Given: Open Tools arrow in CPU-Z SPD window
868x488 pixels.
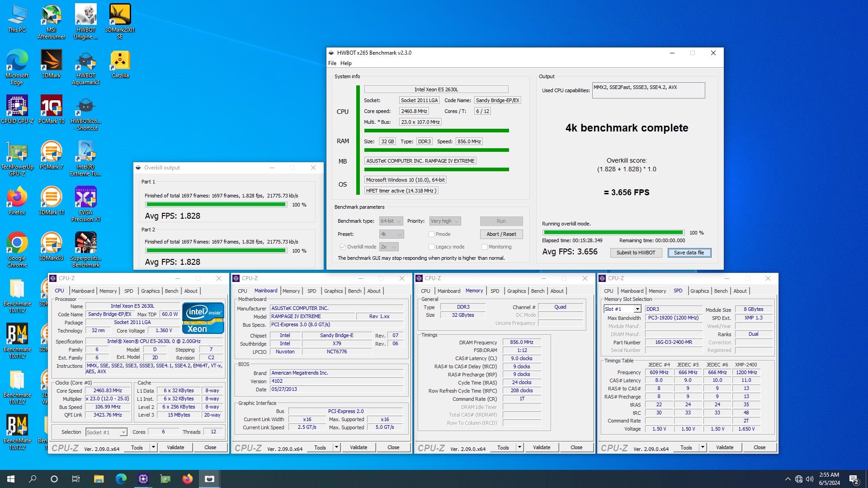Looking at the screenshot, I should click(x=703, y=447).
